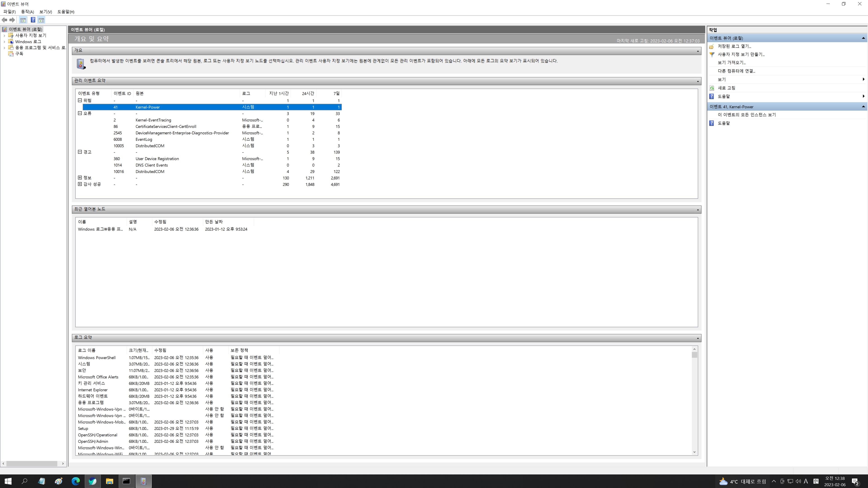Viewport: 868px width, 488px height.
Task: Expand the 감사 성공 event type group
Action: point(80,184)
